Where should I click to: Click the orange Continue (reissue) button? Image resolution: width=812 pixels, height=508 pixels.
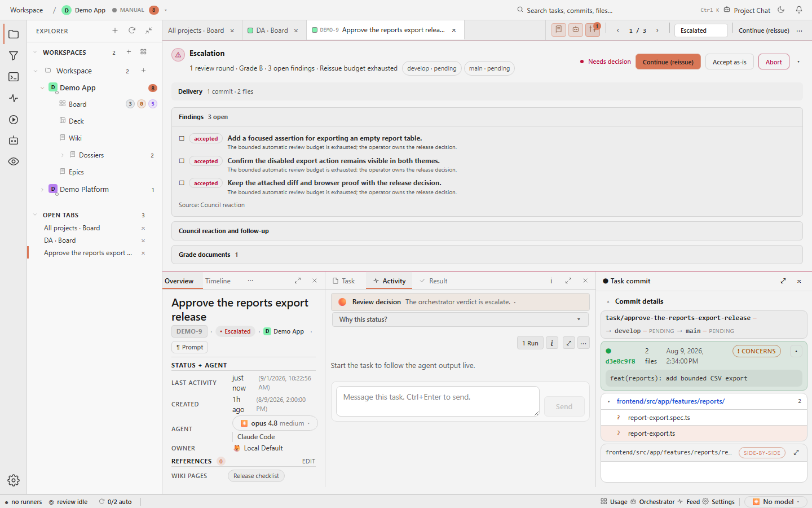point(668,62)
